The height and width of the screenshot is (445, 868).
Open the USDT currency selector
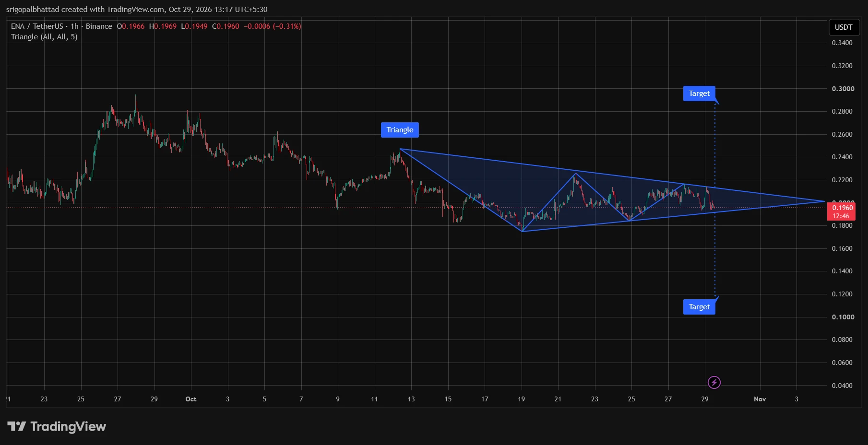tap(844, 27)
